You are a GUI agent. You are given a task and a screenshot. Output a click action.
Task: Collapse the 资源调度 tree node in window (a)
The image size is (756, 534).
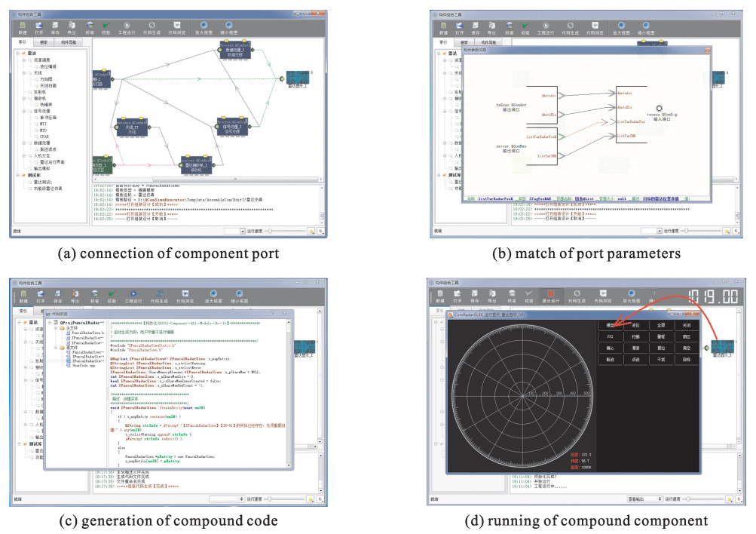(24, 60)
